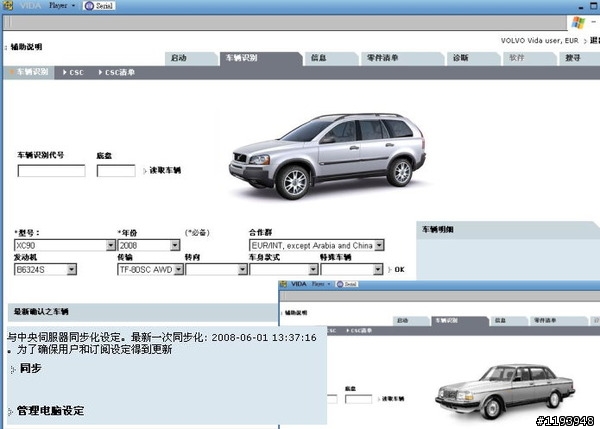Click the 车辆识别代号 input field
The width and height of the screenshot is (600, 429).
coord(51,171)
